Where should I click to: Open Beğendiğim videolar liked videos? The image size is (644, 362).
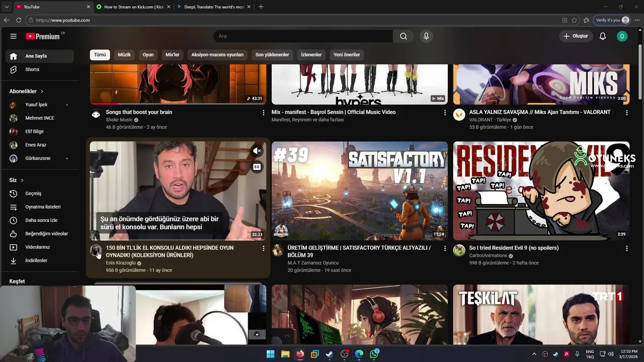pyautogui.click(x=40, y=234)
